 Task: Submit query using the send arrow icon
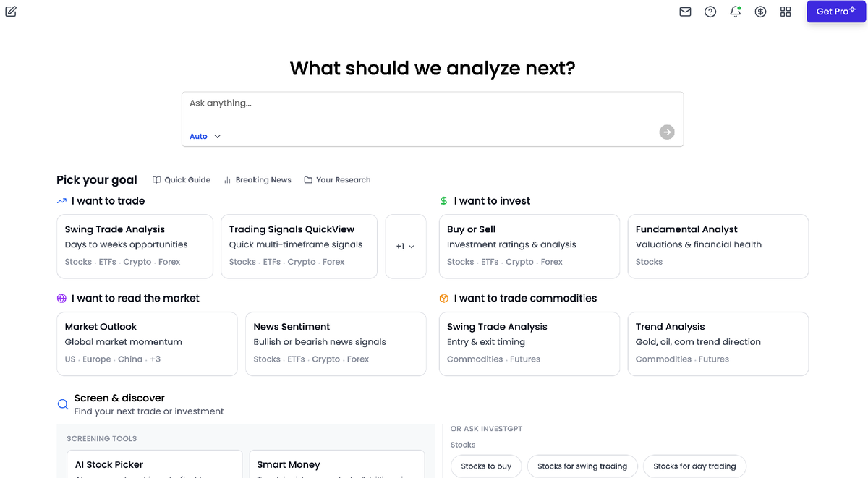[666, 132]
